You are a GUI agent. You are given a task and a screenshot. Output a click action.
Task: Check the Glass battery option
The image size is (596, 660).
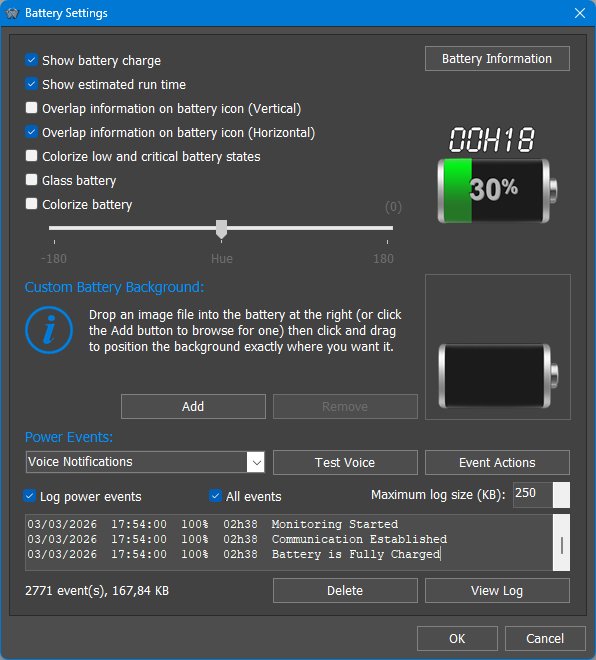tap(31, 180)
